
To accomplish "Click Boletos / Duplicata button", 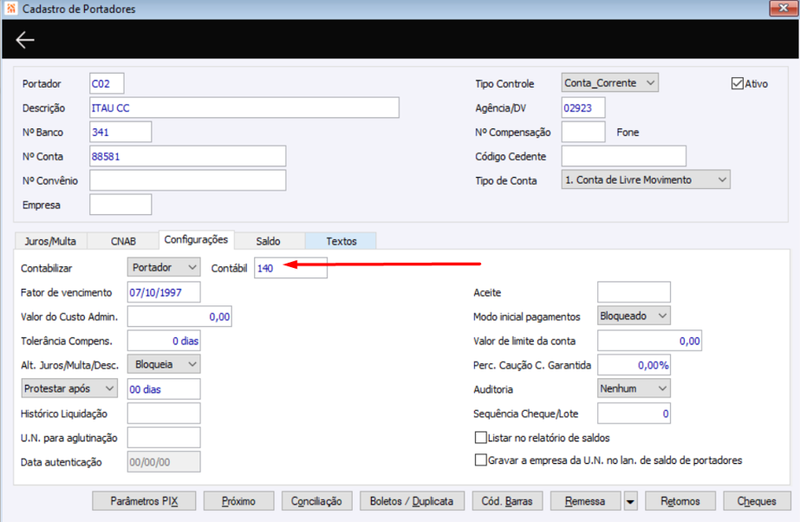I will tap(412, 501).
